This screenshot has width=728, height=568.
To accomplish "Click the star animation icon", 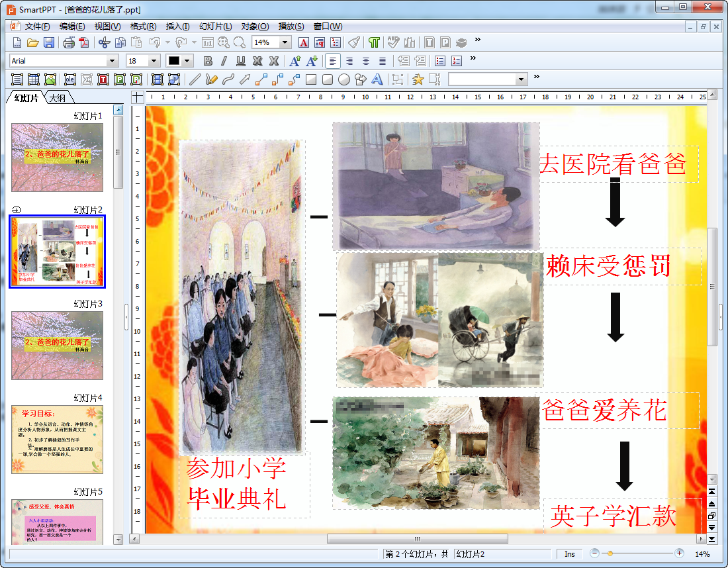I will (x=418, y=79).
